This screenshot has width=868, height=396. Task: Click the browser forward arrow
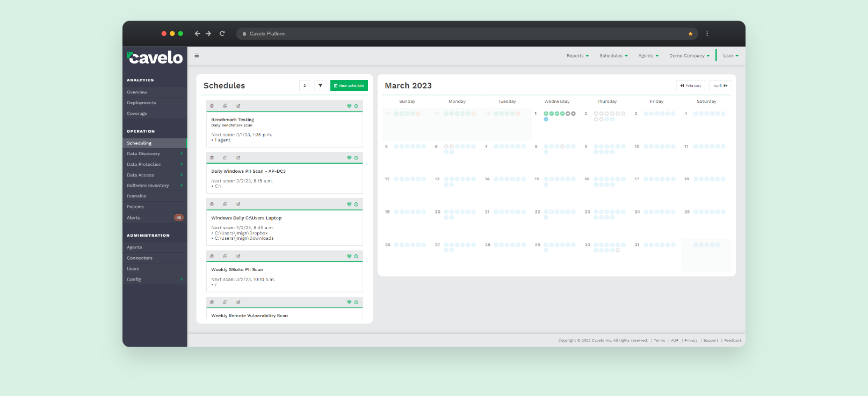(x=208, y=33)
